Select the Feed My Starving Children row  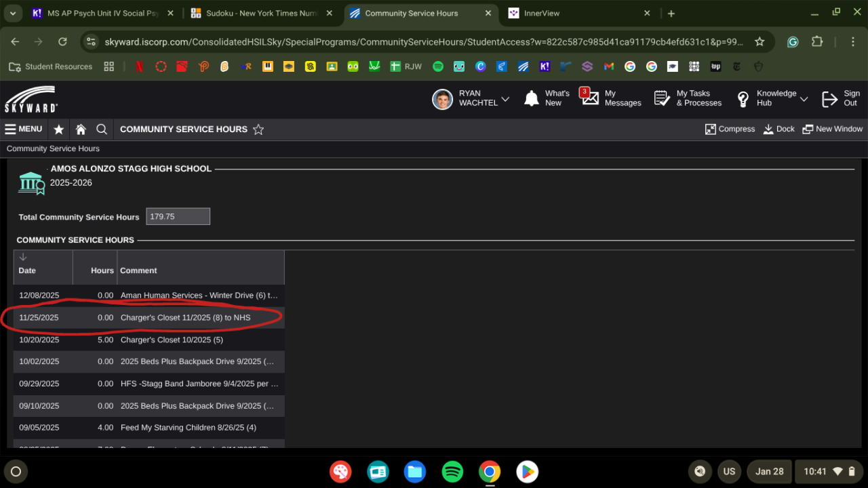pos(149,428)
